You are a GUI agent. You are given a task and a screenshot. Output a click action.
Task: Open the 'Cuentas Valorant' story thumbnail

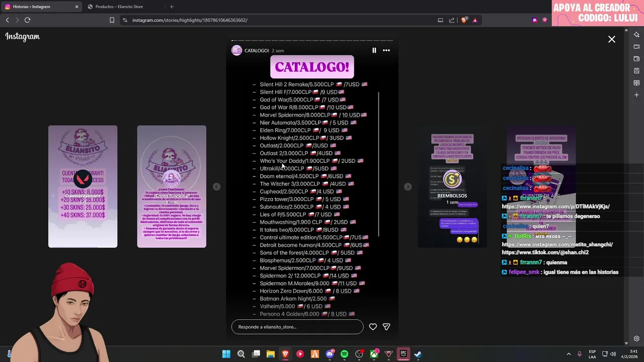click(x=83, y=187)
